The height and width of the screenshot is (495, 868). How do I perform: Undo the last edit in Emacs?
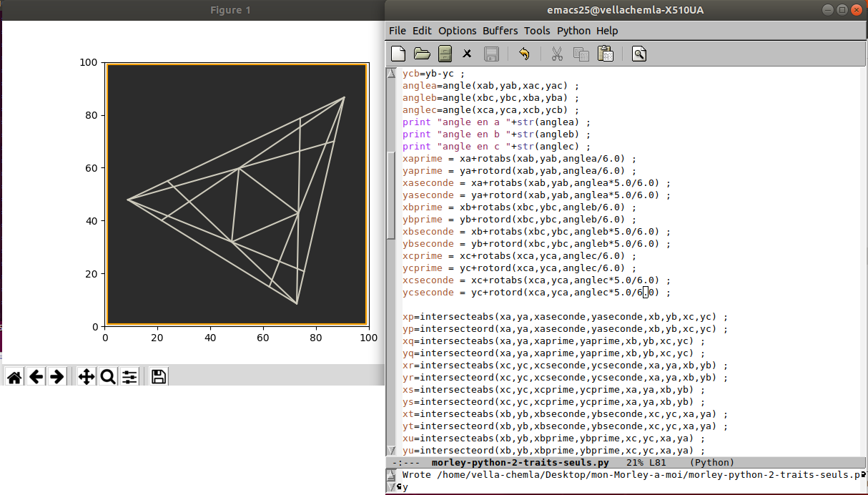[x=524, y=54]
